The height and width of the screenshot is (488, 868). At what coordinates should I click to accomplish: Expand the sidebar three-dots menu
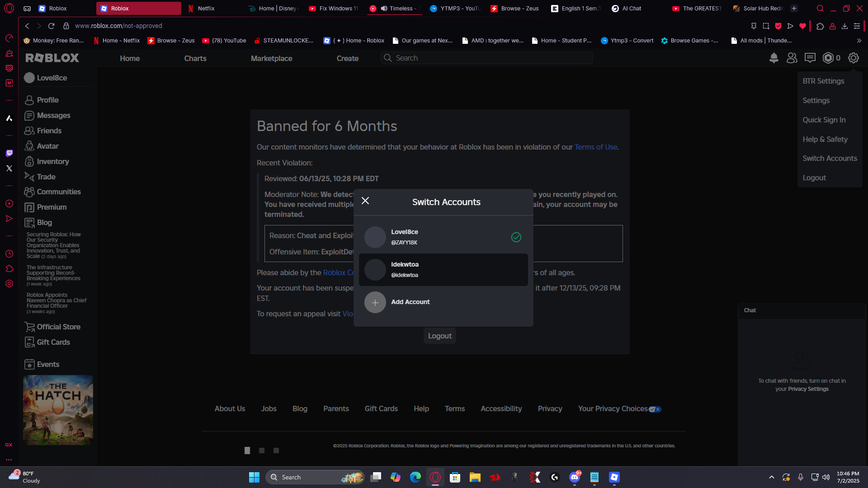[9, 460]
